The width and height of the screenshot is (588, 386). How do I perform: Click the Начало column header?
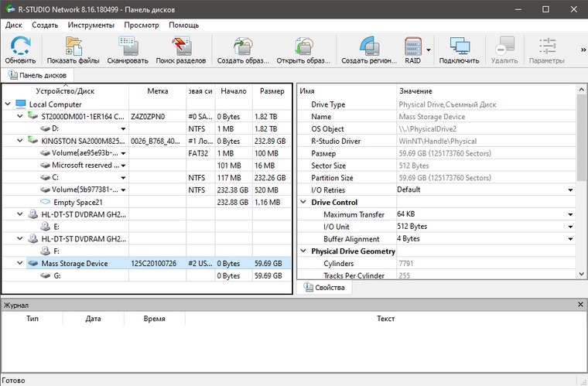tap(233, 91)
